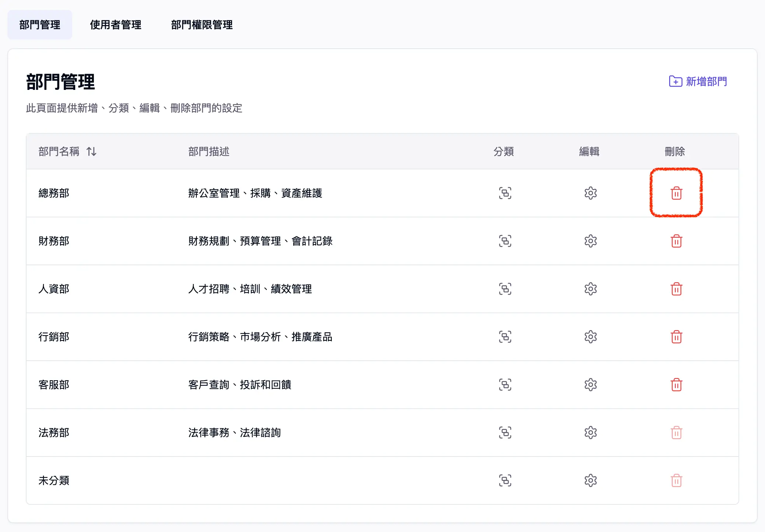
Task: Click 新增部門 button
Action: pyautogui.click(x=698, y=81)
